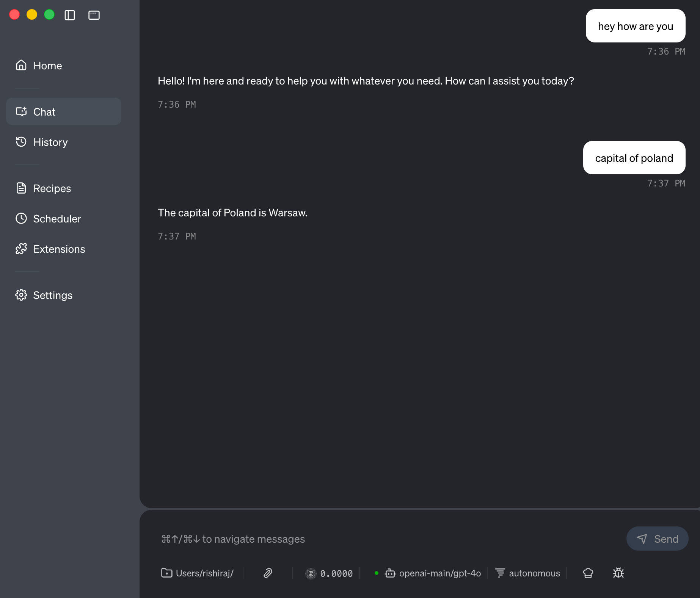
Task: Toggle the sidebar panel visibility
Action: (69, 15)
